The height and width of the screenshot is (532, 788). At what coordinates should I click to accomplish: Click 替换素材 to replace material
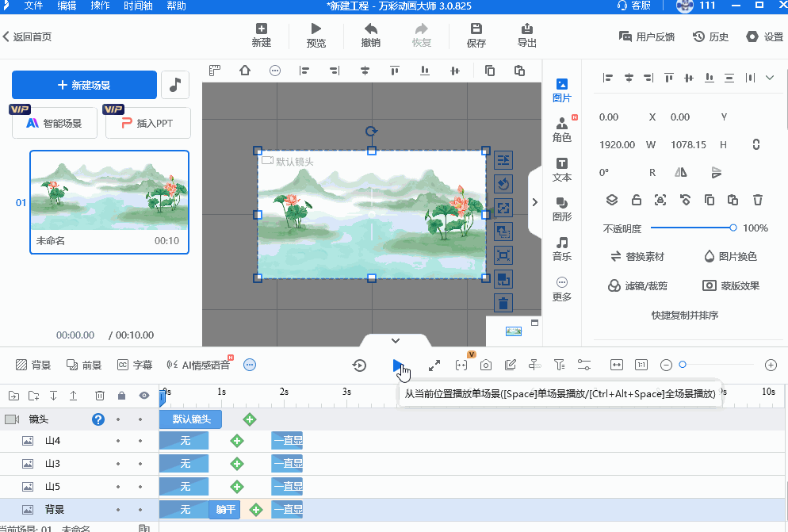pos(637,257)
